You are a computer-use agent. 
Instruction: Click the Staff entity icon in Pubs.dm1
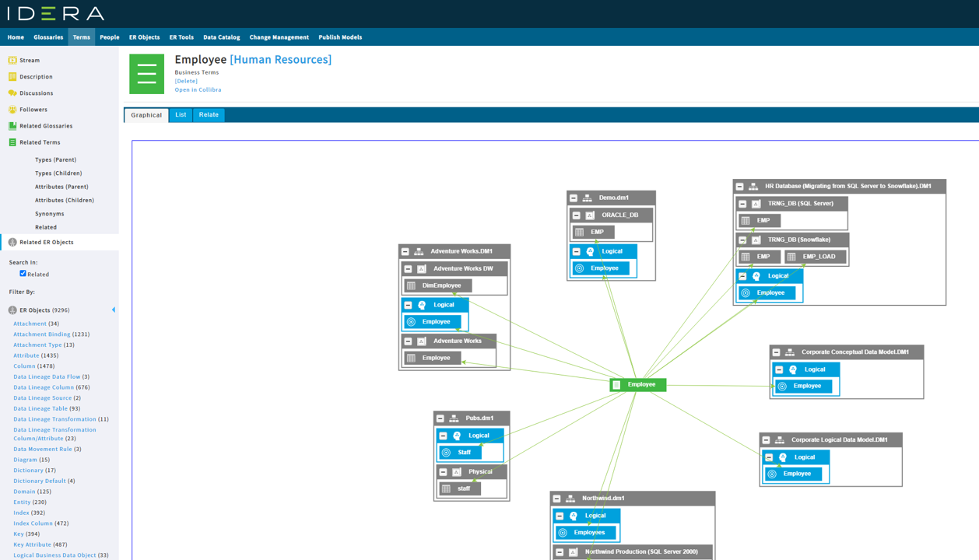tap(447, 452)
